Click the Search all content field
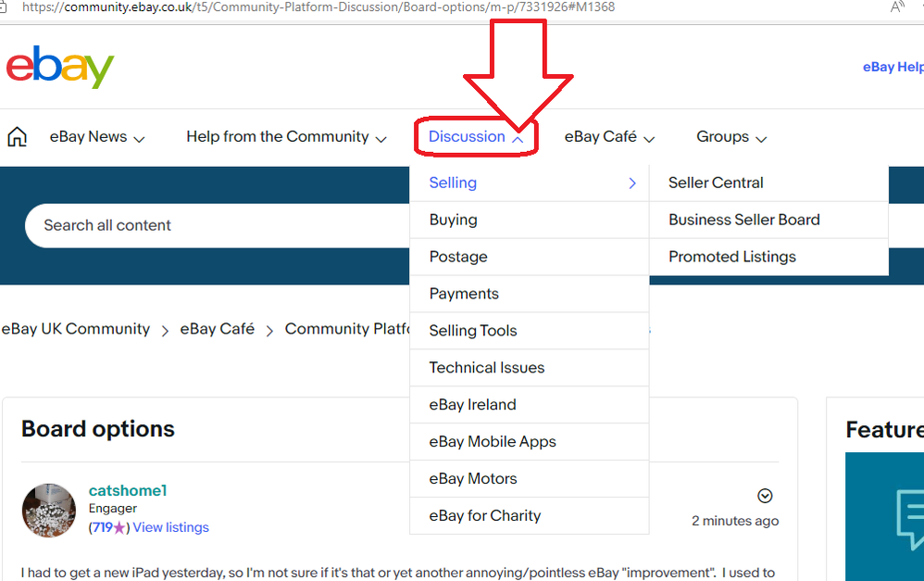 pyautogui.click(x=218, y=225)
